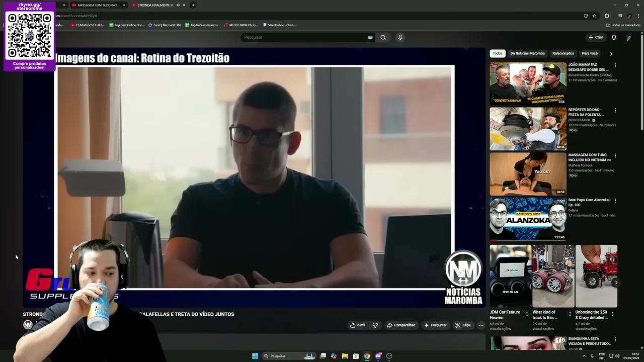Select the Relacionados filter chip

(x=563, y=53)
